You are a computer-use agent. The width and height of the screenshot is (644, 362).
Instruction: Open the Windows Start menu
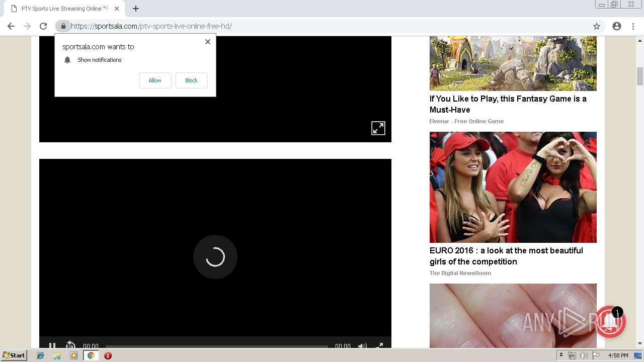click(x=14, y=355)
